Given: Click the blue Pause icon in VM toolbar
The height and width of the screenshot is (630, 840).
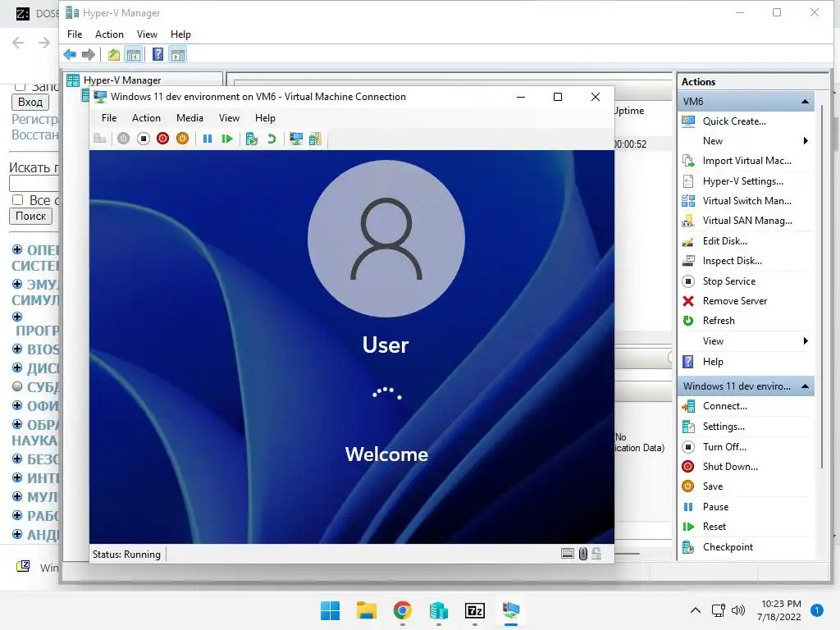Looking at the screenshot, I should pyautogui.click(x=208, y=139).
